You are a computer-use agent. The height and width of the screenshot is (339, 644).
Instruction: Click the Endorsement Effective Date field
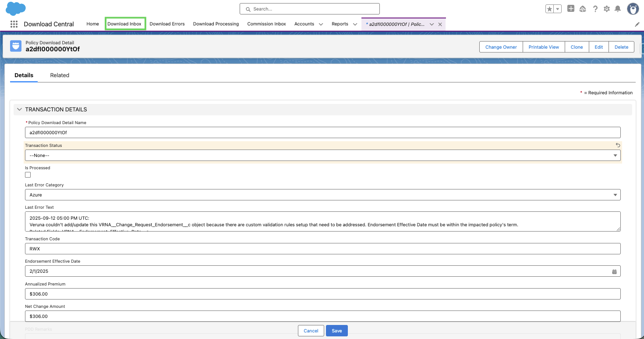(x=323, y=271)
